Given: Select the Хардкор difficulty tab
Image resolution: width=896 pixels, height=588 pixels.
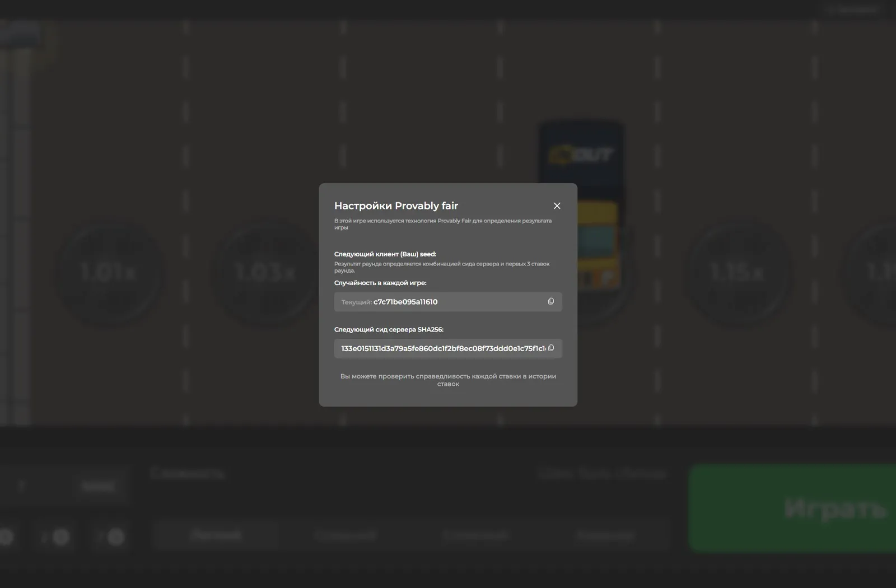Looking at the screenshot, I should pos(605,535).
